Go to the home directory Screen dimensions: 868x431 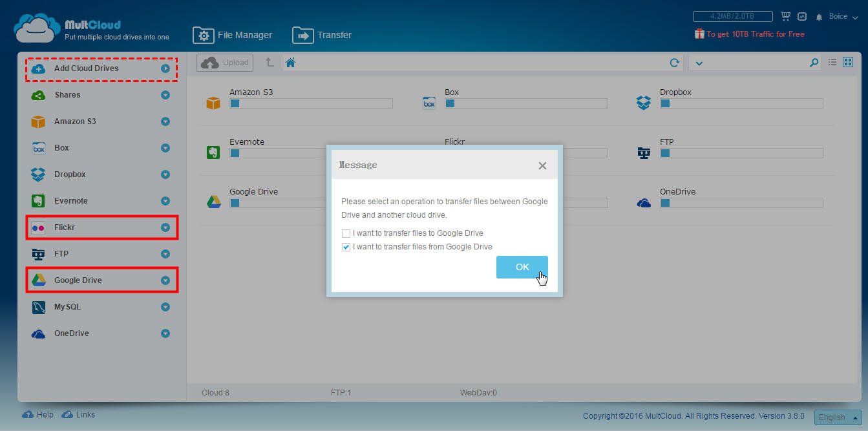pyautogui.click(x=290, y=63)
